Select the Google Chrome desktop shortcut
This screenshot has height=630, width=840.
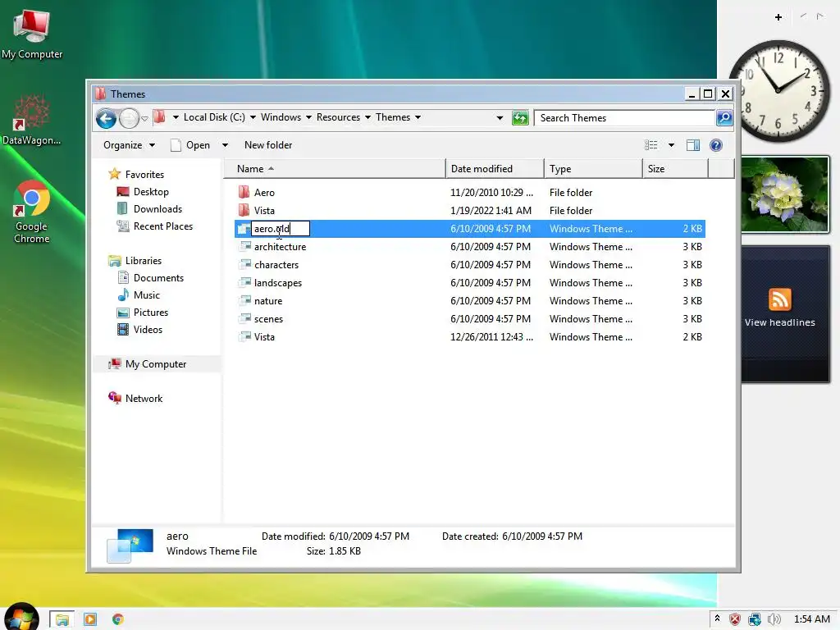[x=32, y=212]
